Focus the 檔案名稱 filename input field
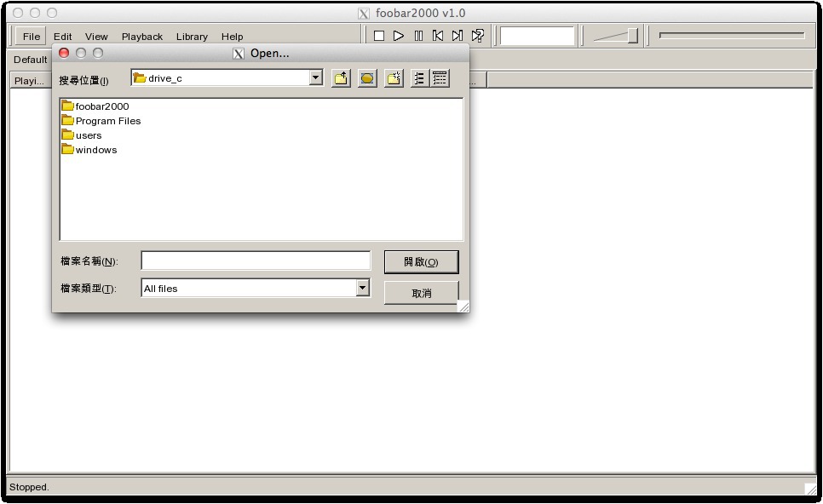823x504 pixels. (x=256, y=261)
